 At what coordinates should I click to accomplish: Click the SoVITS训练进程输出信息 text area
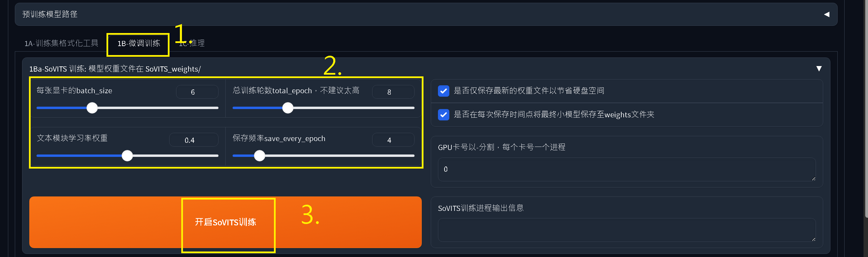[x=626, y=230]
